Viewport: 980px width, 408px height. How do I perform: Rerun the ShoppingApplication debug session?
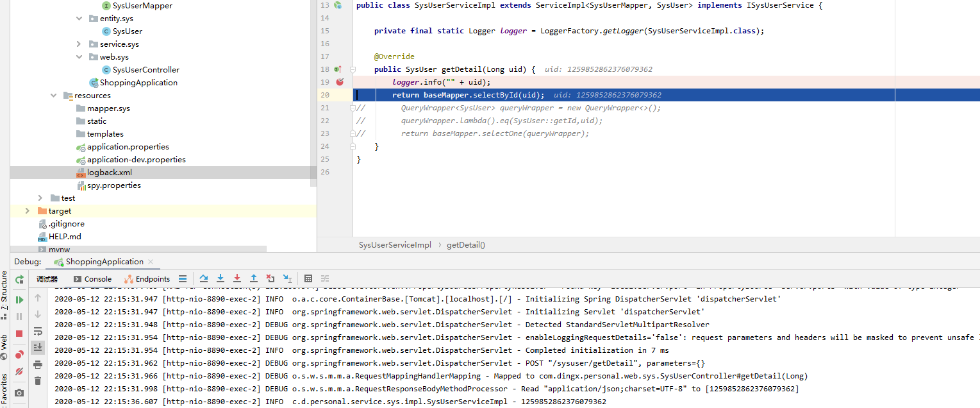[19, 278]
